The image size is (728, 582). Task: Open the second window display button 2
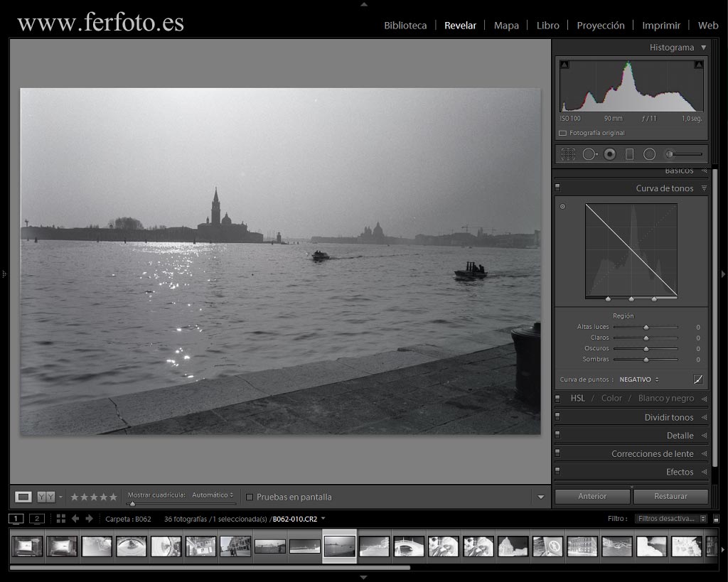click(37, 519)
